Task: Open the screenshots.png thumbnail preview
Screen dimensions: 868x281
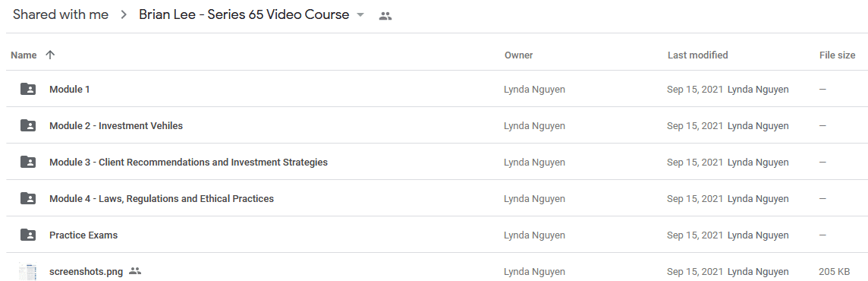Action: click(x=27, y=272)
